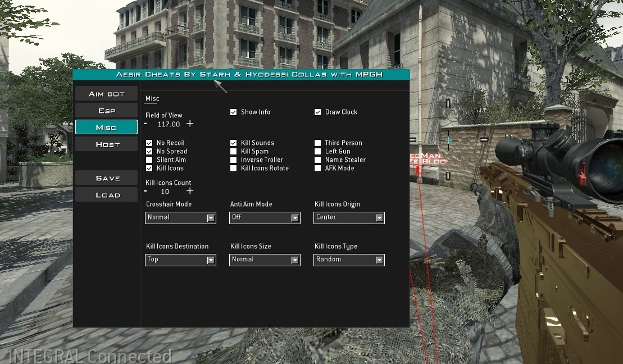Click the Kill Icons Size label
This screenshot has height=364, width=623.
[251, 247]
